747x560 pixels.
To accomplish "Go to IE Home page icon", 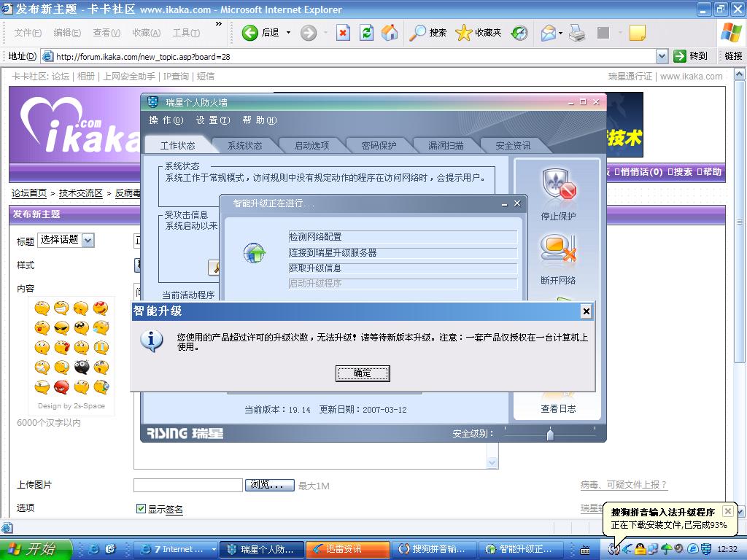I will (390, 33).
